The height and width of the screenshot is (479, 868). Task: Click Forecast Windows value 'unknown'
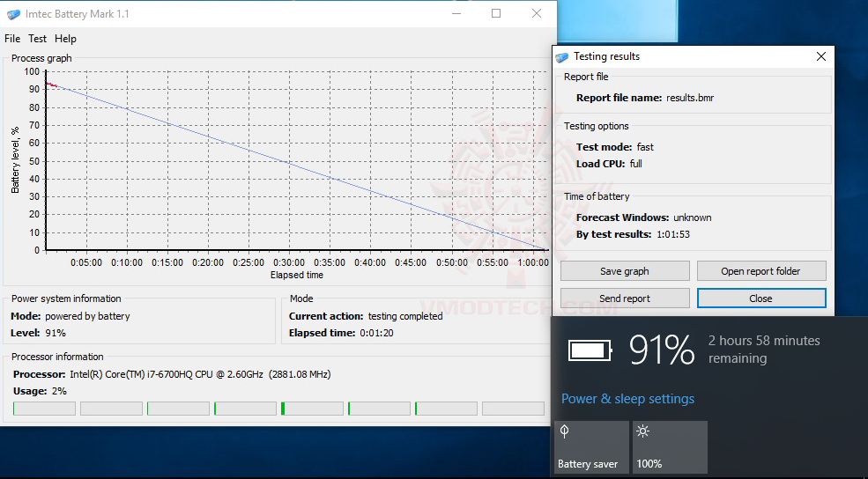coord(693,218)
